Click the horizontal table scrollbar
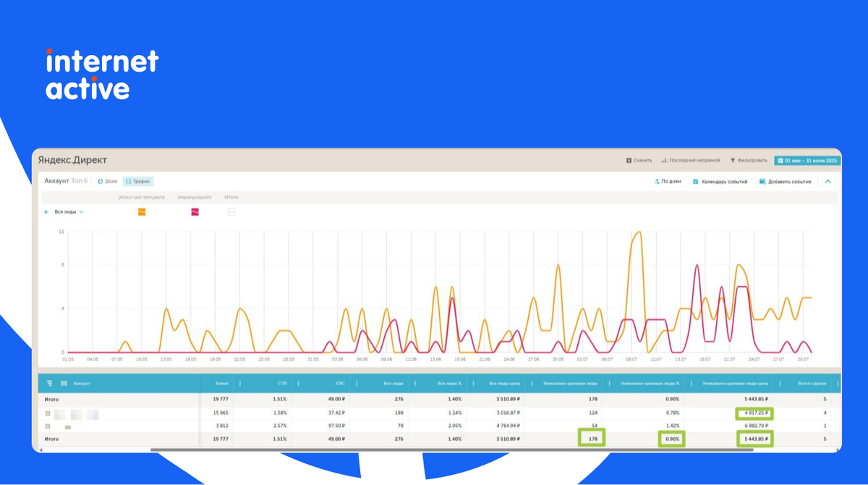The width and height of the screenshot is (868, 485). tap(452, 450)
